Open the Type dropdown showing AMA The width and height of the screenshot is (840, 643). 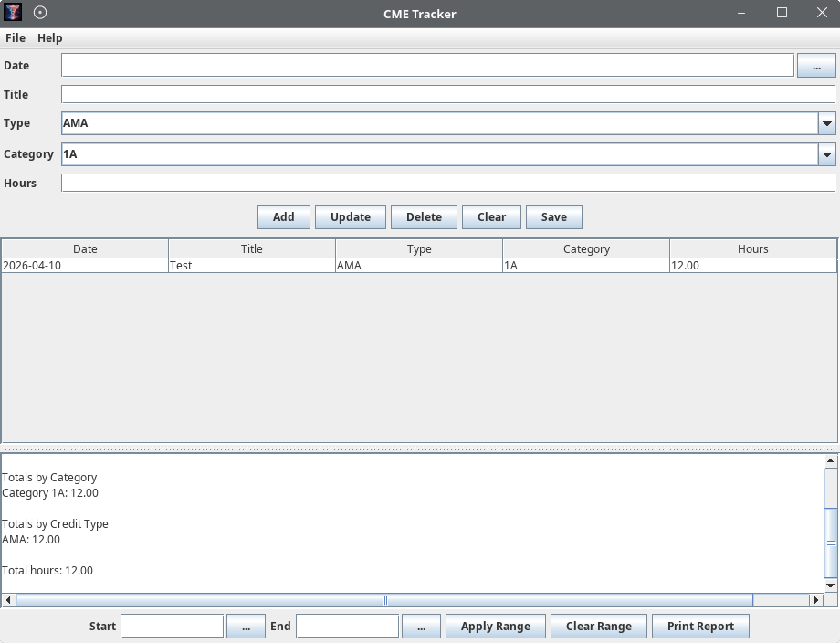(x=826, y=123)
